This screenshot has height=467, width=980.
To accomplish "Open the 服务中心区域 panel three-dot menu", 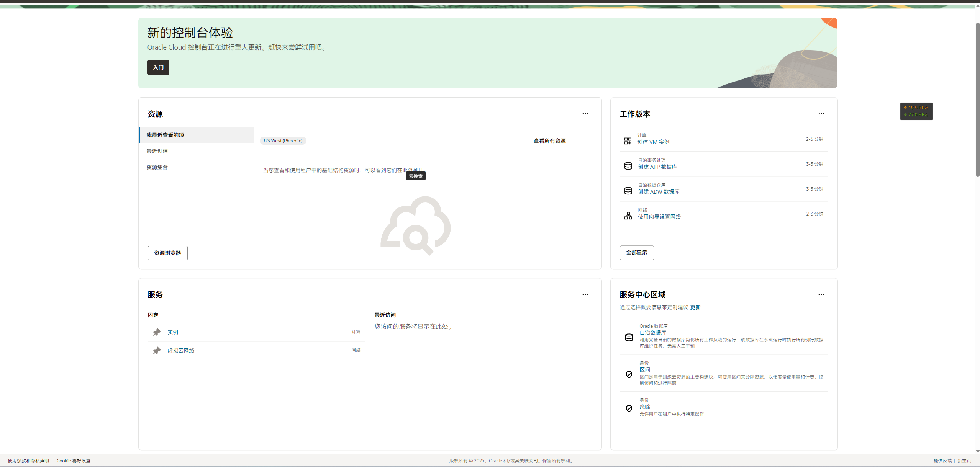I will [x=821, y=294].
